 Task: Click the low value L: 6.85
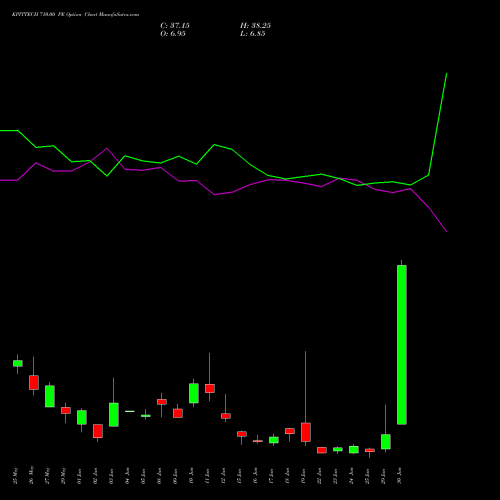[253, 34]
